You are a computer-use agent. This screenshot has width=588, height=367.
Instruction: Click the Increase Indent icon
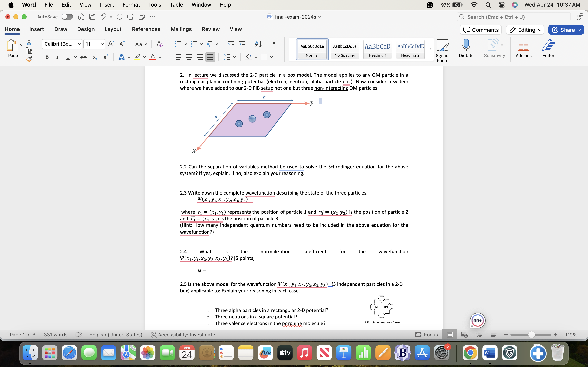(242, 44)
